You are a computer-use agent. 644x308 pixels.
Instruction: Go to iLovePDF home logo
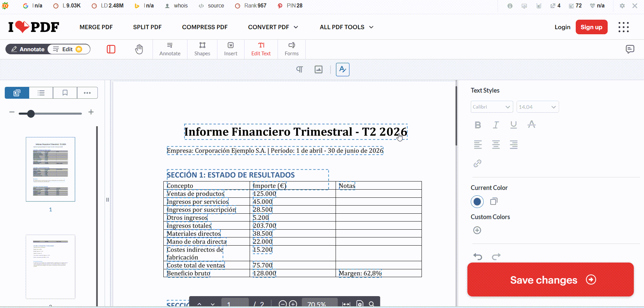click(x=34, y=27)
